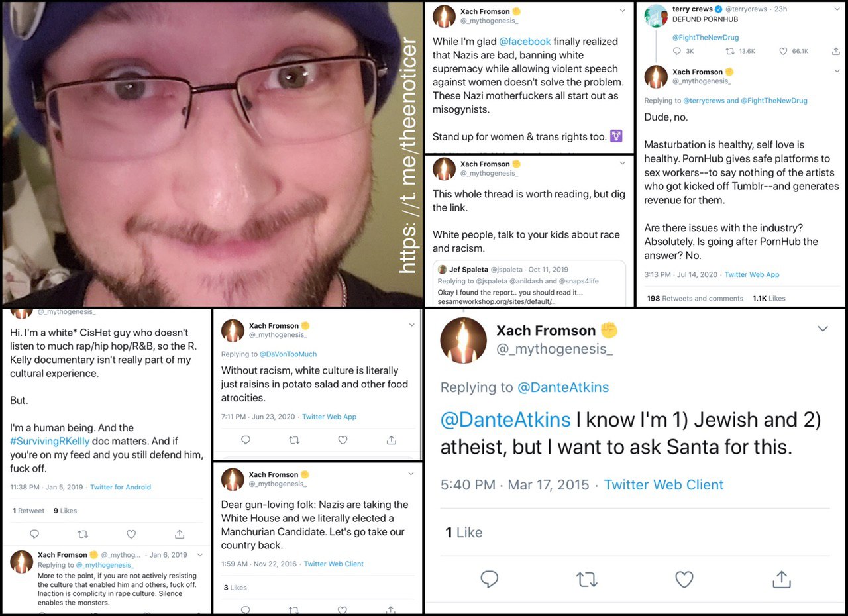Viewport: 848px width, 616px height.
Task: Open chevron menu on Manchurian Candidate tweet
Action: click(411, 474)
